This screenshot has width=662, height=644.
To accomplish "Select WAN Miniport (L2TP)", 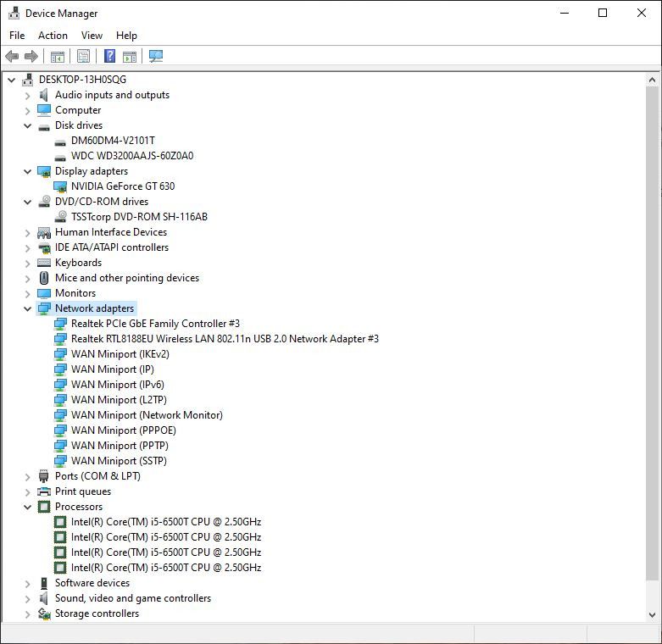I will pos(119,400).
